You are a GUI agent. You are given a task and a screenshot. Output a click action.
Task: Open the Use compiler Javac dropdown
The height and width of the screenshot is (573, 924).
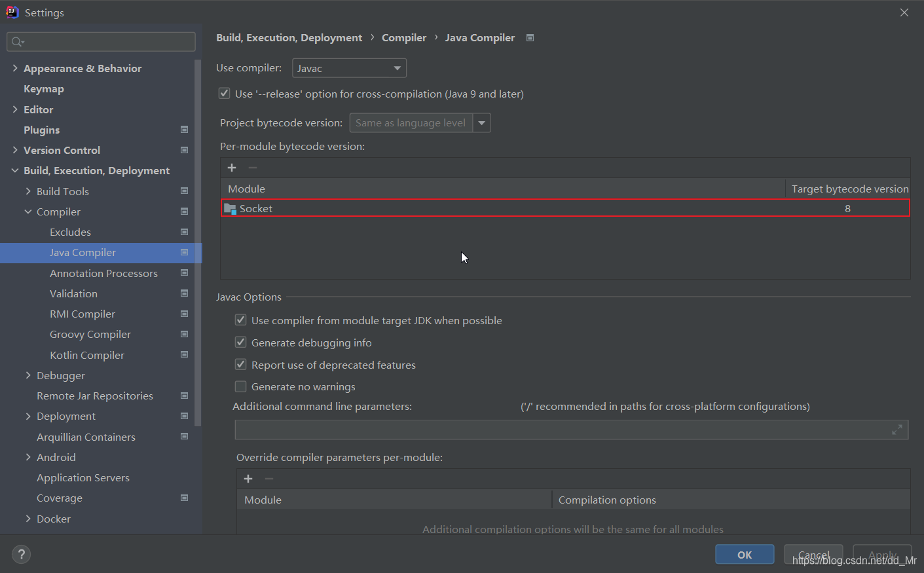[x=349, y=68]
